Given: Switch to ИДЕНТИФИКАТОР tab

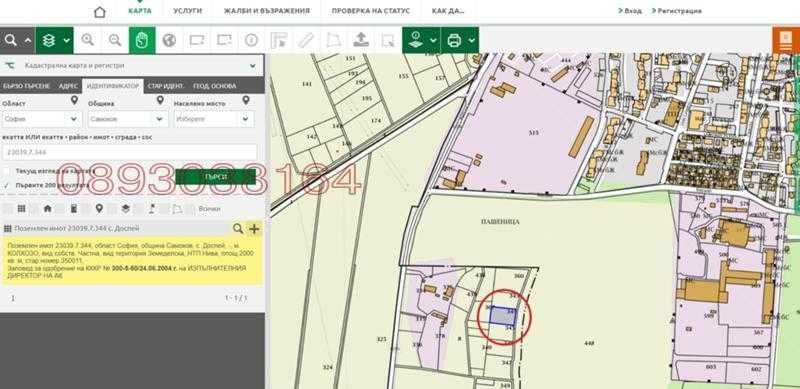Looking at the screenshot, I should pos(113,86).
